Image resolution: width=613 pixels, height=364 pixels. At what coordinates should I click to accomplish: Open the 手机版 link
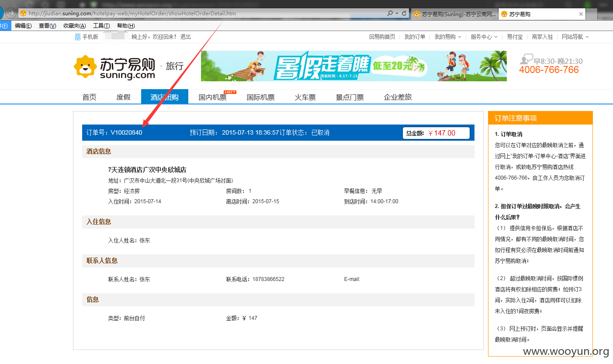coord(90,37)
